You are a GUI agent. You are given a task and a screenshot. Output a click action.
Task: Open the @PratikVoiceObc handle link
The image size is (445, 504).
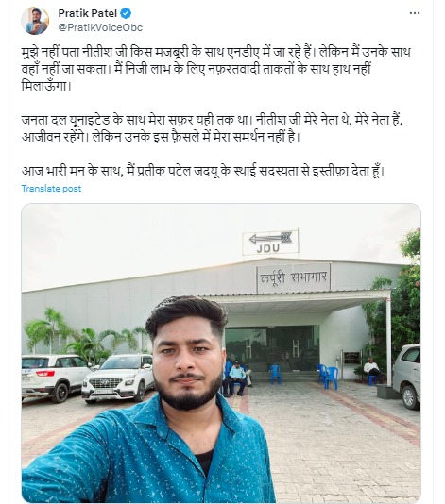pyautogui.click(x=100, y=27)
